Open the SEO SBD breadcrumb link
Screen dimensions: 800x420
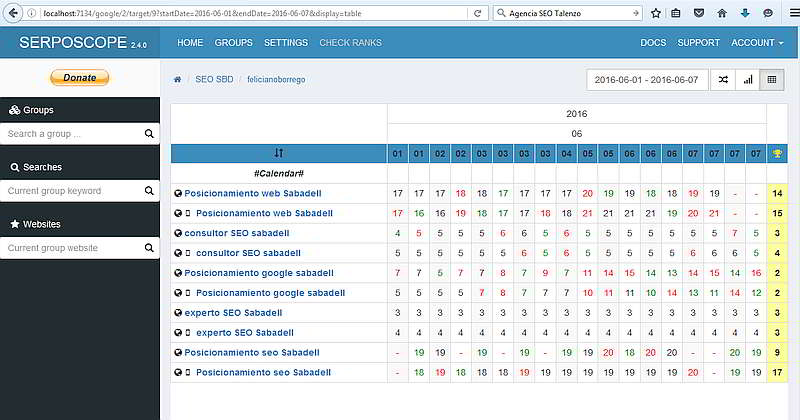pos(214,80)
